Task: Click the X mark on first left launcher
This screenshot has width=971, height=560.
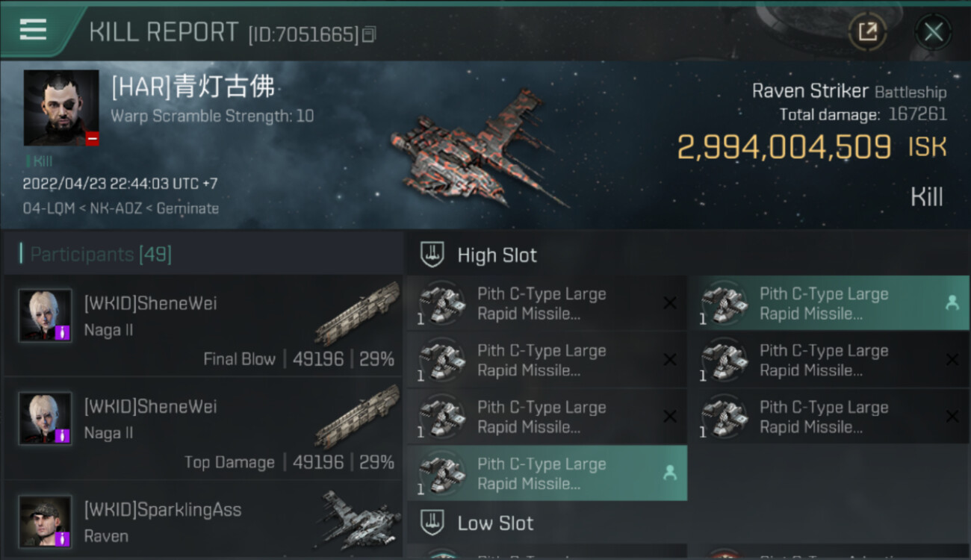Action: [670, 302]
